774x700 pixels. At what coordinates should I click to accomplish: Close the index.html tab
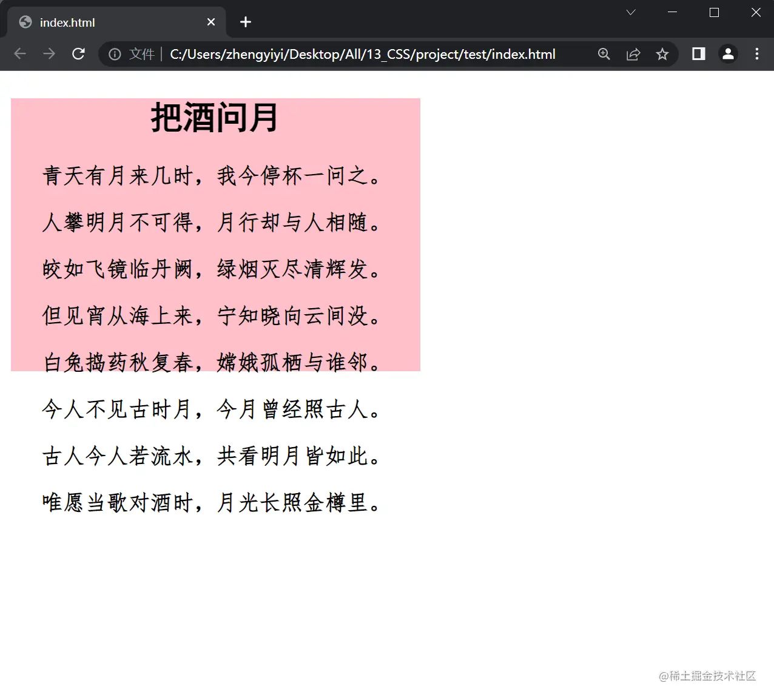coord(211,22)
